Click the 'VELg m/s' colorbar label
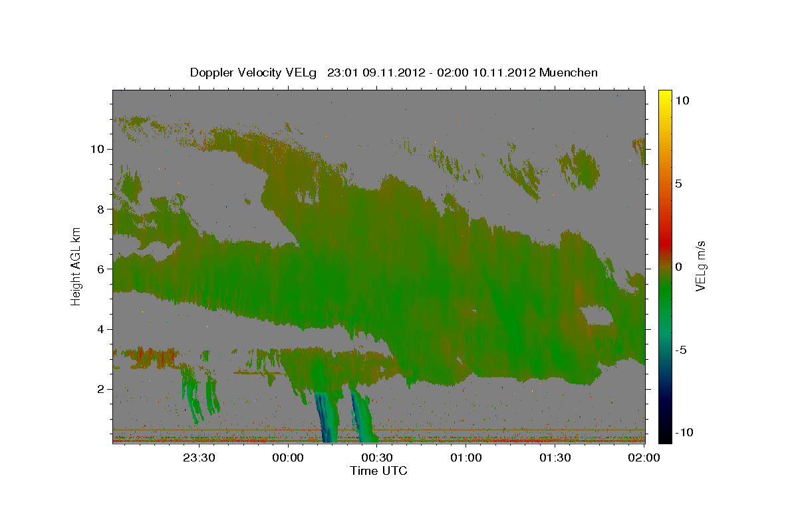The width and height of the screenshot is (798, 532). point(700,266)
